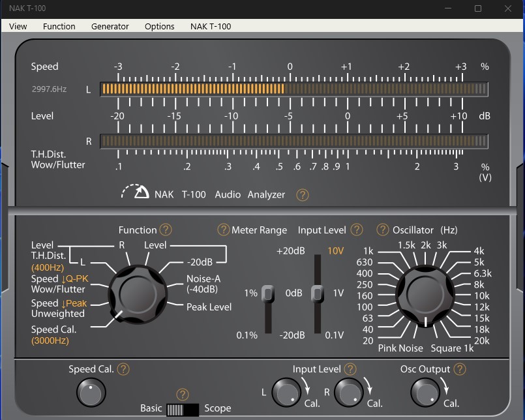Viewport: 525px width, 420px height.
Task: Open the View menu
Action: pyautogui.click(x=18, y=26)
